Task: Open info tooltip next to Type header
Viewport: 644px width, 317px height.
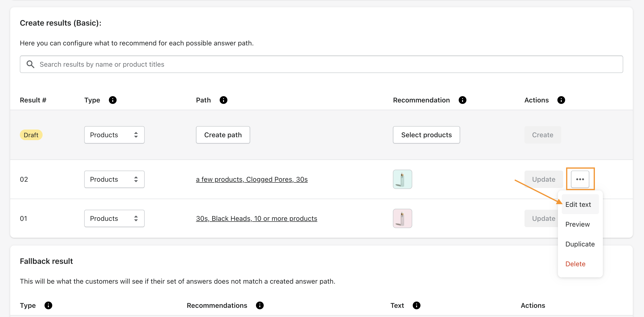Action: pos(113,100)
